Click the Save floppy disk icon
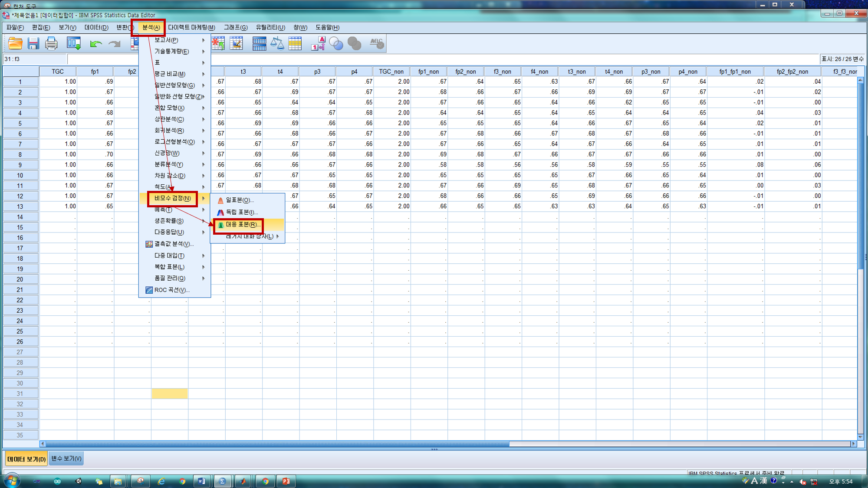 pos(33,43)
